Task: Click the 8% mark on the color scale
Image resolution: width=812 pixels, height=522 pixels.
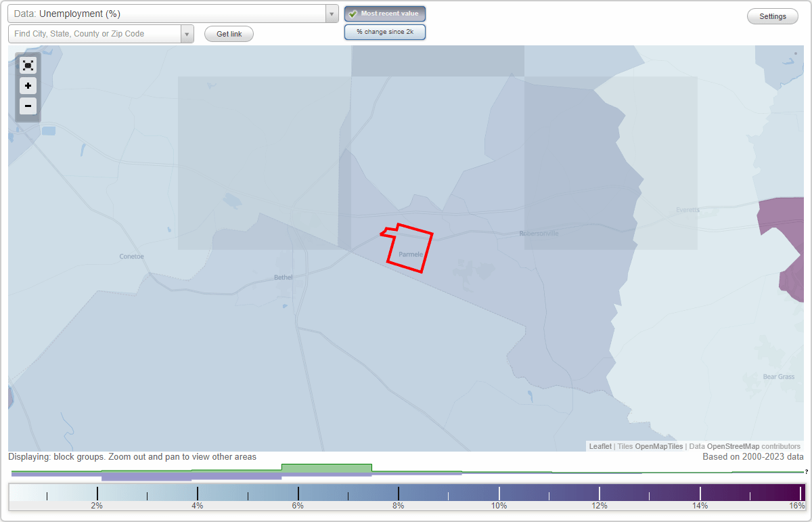Action: click(398, 493)
